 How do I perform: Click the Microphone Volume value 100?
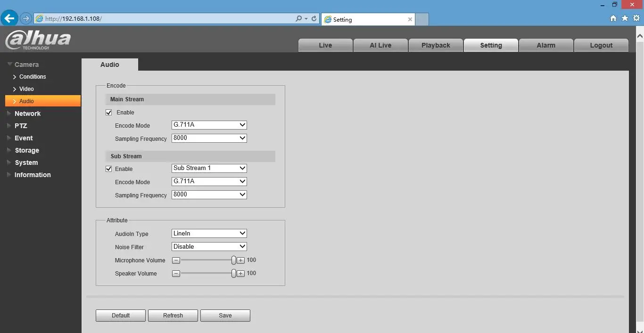[x=251, y=260]
